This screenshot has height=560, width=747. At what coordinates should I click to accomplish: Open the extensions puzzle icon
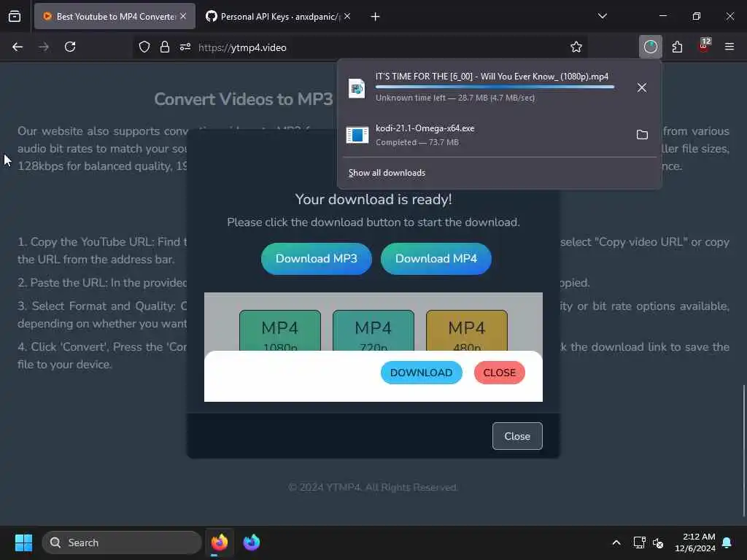click(677, 47)
